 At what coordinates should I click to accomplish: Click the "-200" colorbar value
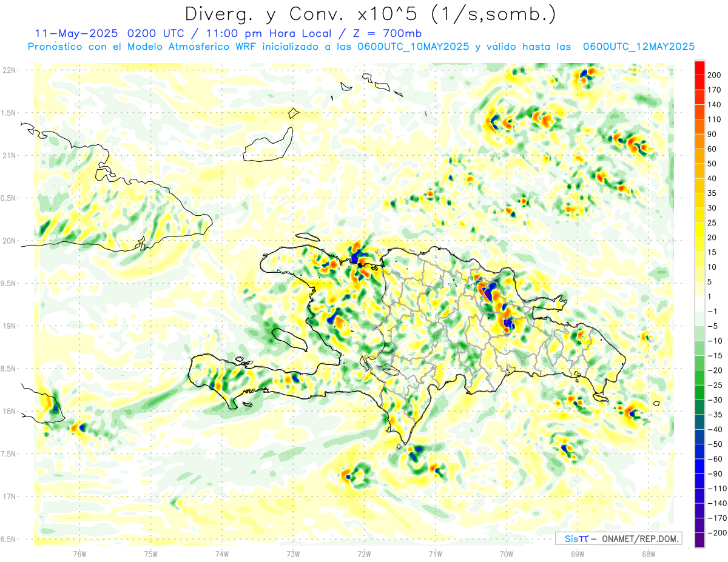(x=716, y=533)
